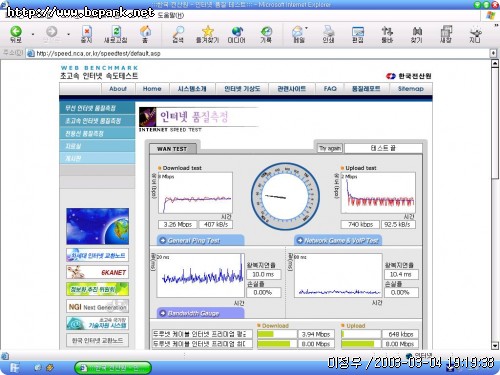Open the FAQ navigation tab
The image size is (500, 375).
pos(330,89)
